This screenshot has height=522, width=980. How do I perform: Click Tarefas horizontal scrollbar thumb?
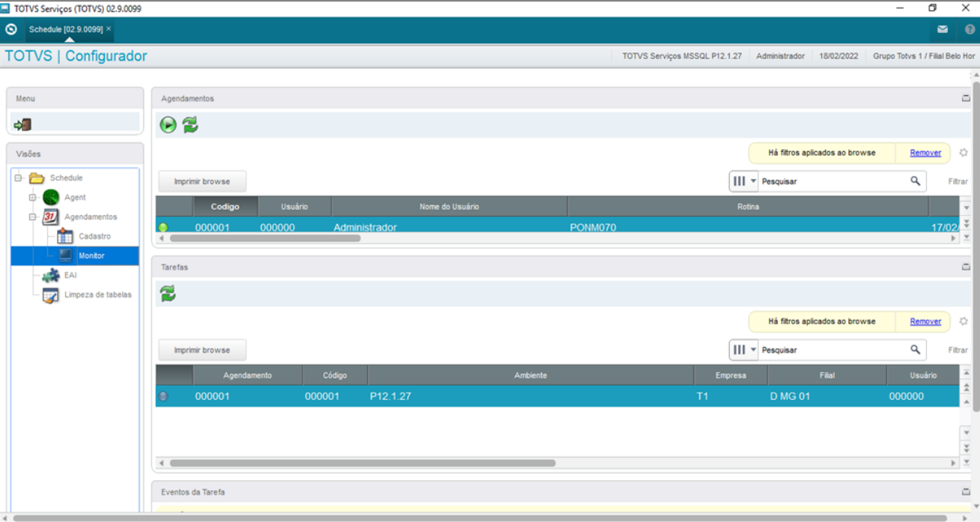point(362,463)
